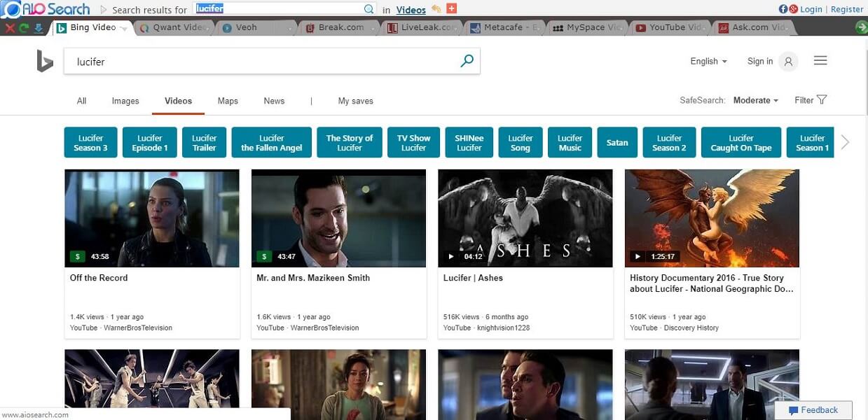Click the Lucifer Season 2 chip
868x420 pixels.
pos(669,142)
